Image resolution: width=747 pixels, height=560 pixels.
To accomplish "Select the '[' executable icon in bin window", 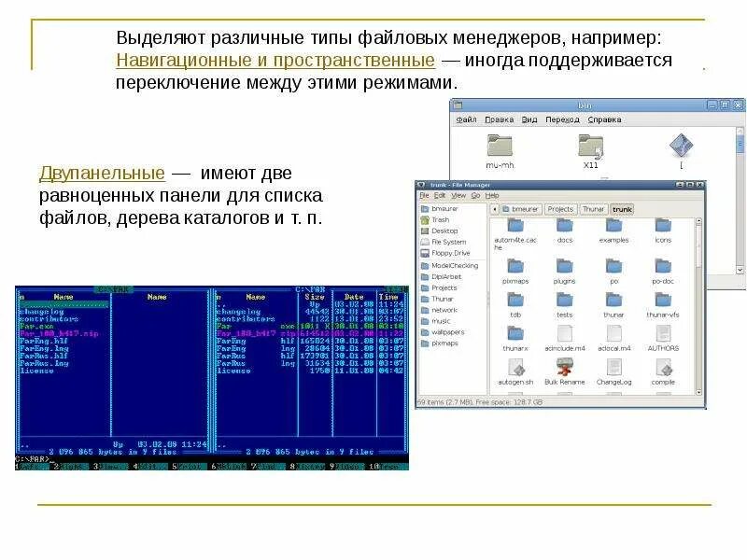I will 682,146.
